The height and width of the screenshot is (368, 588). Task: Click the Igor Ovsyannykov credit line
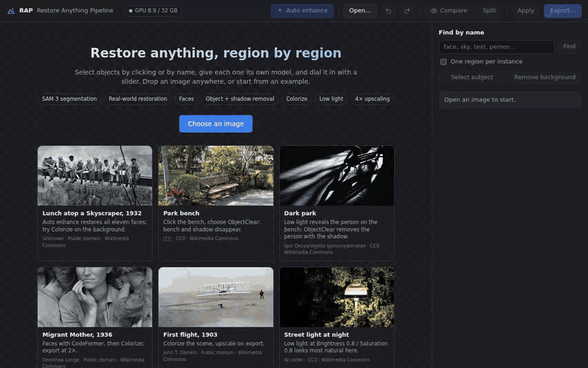[332, 249]
